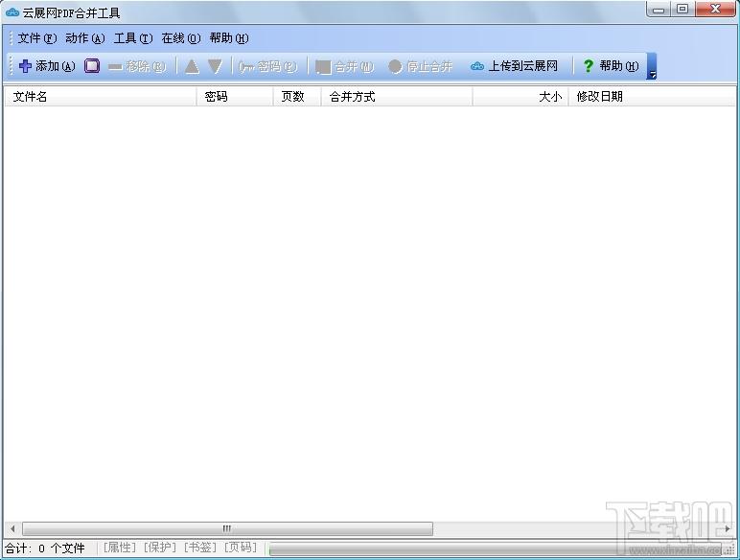The height and width of the screenshot is (560, 740).
Task: Click the cloud app icon in title bar
Action: tap(12, 12)
